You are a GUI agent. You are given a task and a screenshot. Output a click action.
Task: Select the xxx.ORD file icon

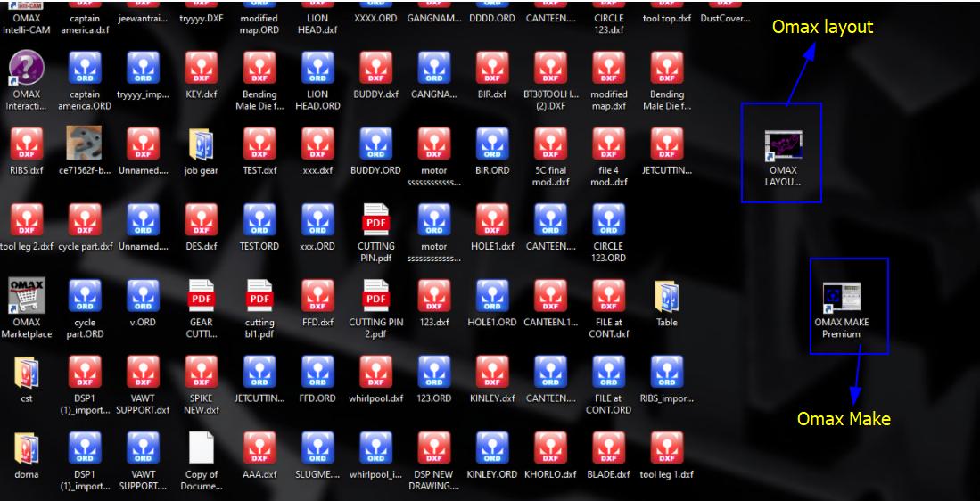coord(317,220)
